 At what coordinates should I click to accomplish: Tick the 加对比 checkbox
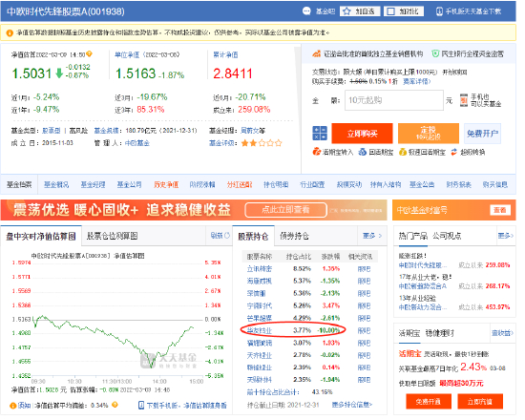pos(390,11)
